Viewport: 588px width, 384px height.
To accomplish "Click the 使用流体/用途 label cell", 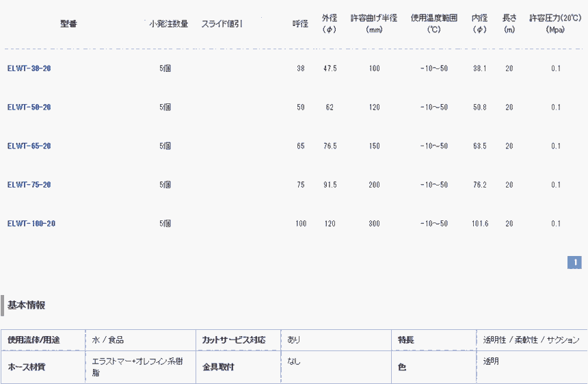I will click(x=34, y=340).
